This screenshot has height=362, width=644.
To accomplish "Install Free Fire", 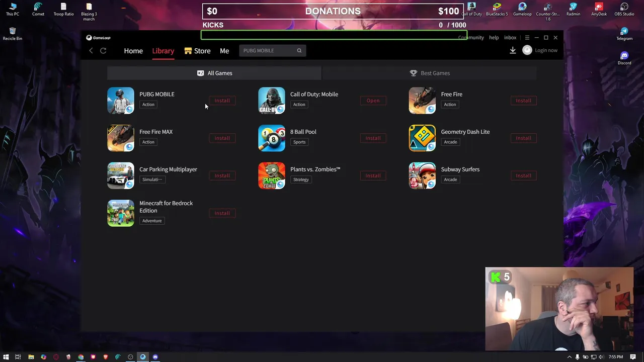I will click(523, 101).
